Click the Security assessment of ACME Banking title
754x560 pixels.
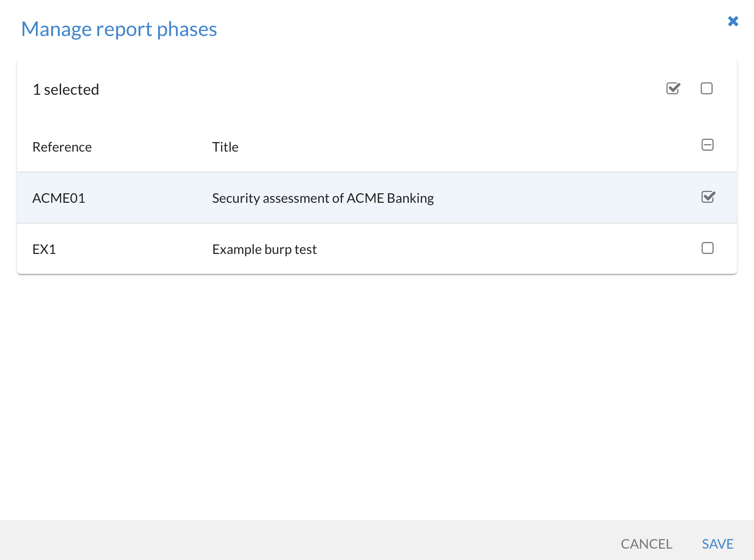point(323,198)
